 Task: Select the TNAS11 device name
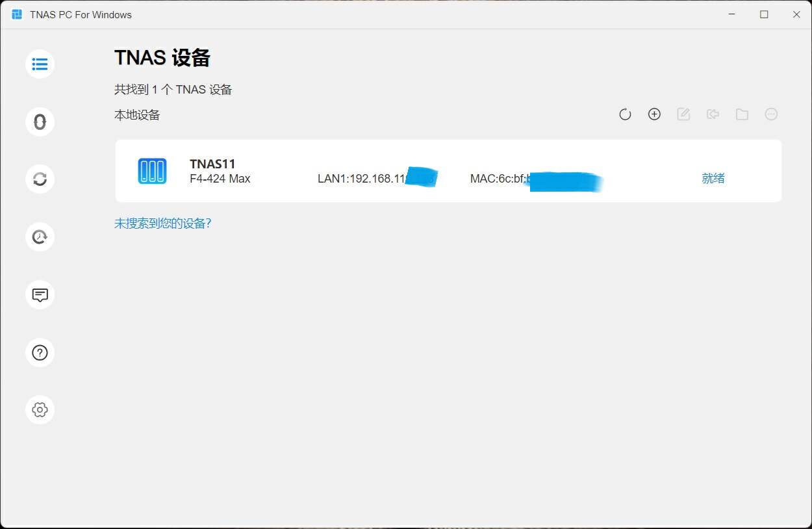coord(212,164)
